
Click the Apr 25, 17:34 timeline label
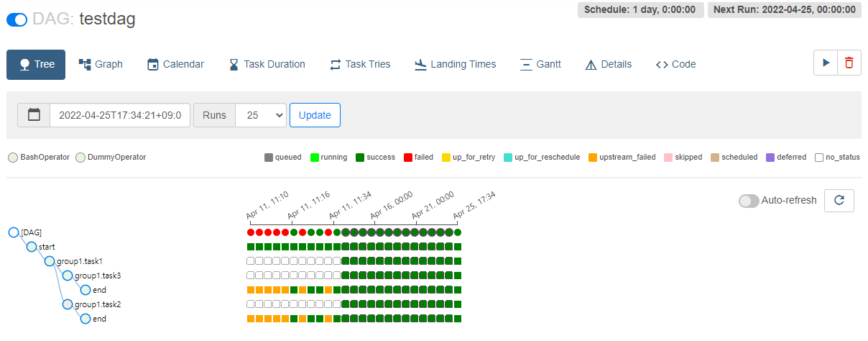[x=474, y=205]
